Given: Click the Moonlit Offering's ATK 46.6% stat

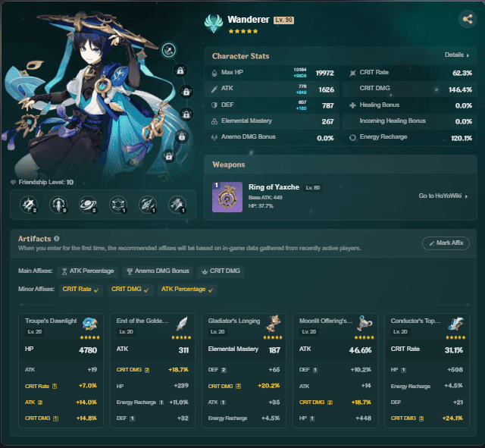Looking at the screenshot, I should 335,349.
